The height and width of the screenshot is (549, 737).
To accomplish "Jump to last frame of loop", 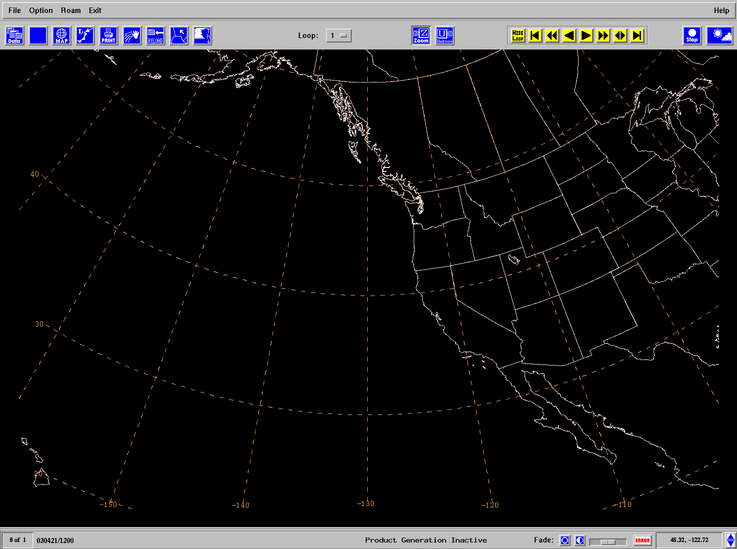I will click(x=637, y=35).
